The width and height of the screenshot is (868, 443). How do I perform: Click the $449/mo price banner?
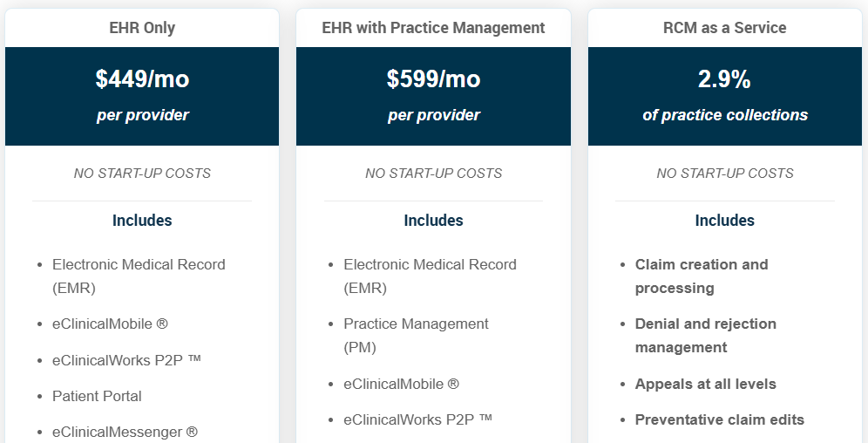[x=142, y=96]
